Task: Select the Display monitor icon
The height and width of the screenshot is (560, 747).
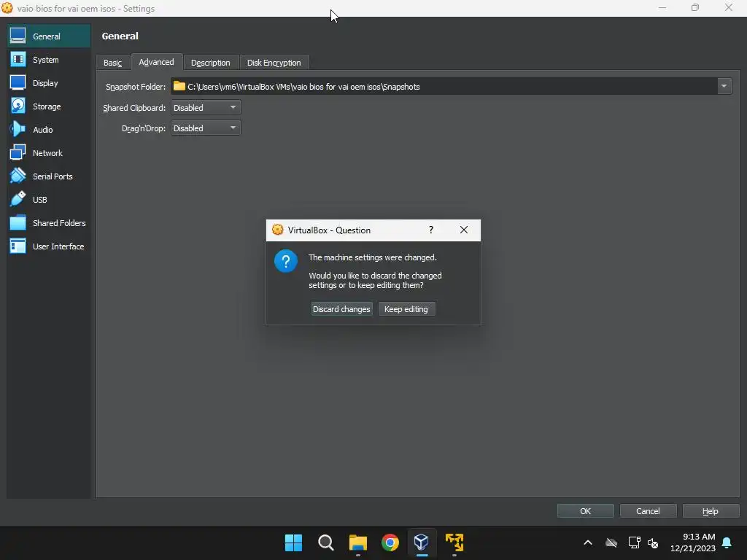Action: coord(18,83)
